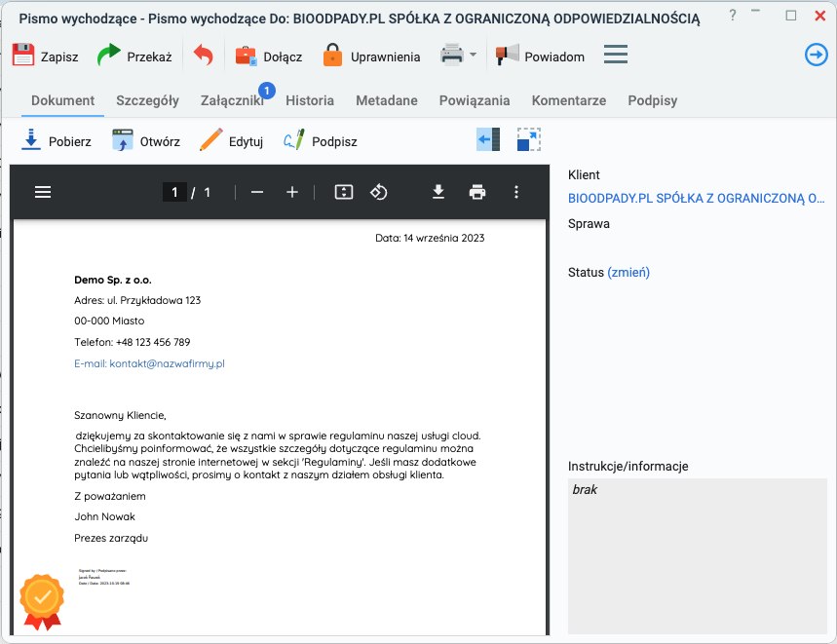Switch to the Dokument tab

pyautogui.click(x=62, y=100)
